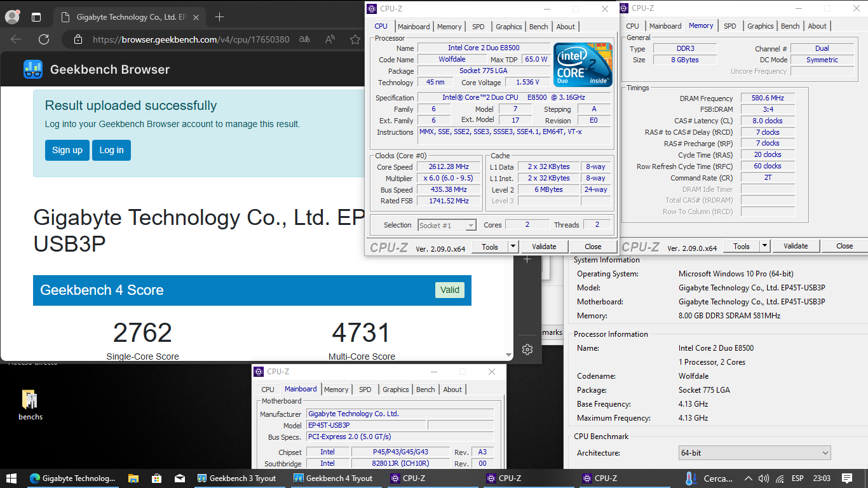Click the Single-Core Score 2762
The height and width of the screenshot is (488, 868).
click(x=142, y=333)
